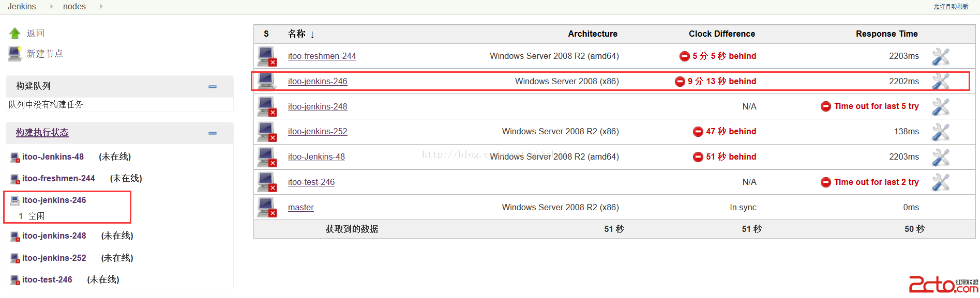This screenshot has height=298, width=980.
Task: Open the itoo-jenkins-252 node link in table
Action: (x=318, y=131)
